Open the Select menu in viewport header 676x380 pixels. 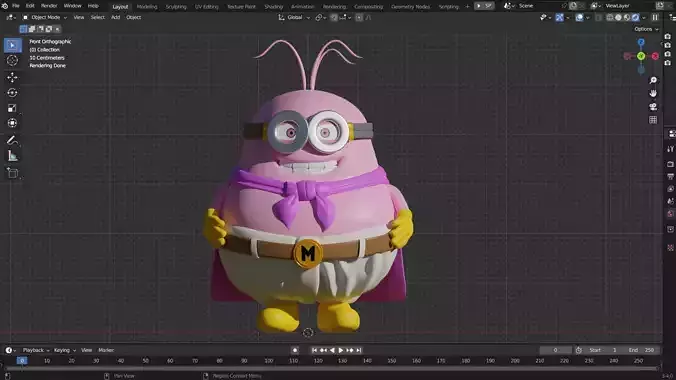[97, 18]
